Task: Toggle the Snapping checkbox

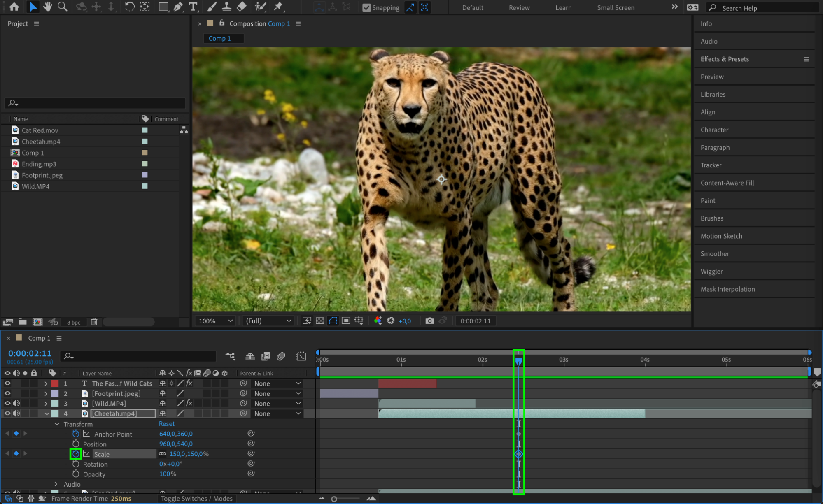Action: tap(366, 7)
